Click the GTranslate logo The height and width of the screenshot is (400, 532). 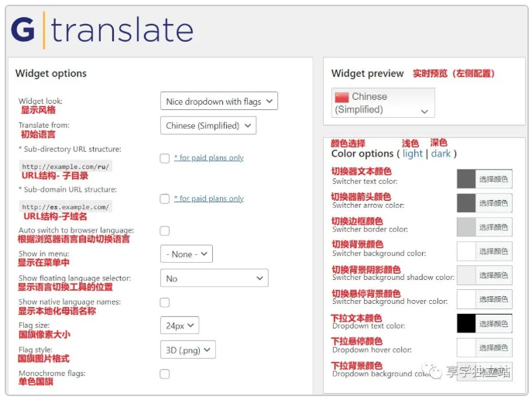point(101,31)
